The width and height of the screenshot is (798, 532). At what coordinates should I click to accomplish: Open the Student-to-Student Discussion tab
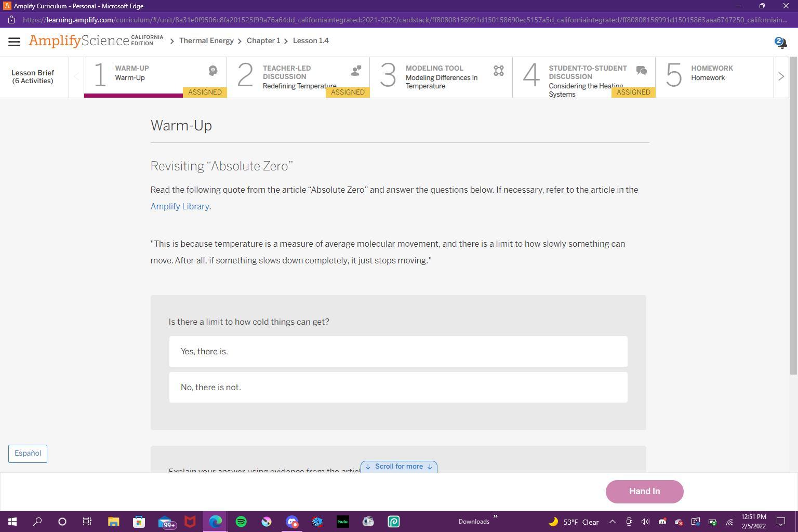584,77
